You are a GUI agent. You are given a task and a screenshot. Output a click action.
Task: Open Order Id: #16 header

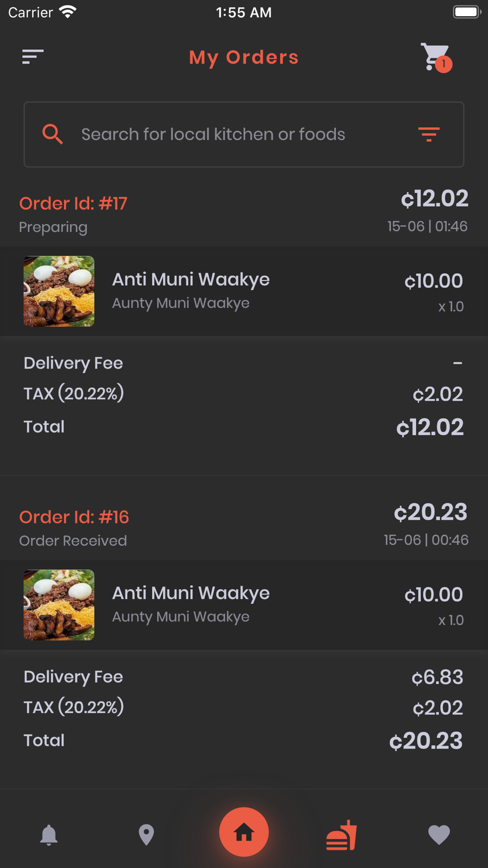74,517
